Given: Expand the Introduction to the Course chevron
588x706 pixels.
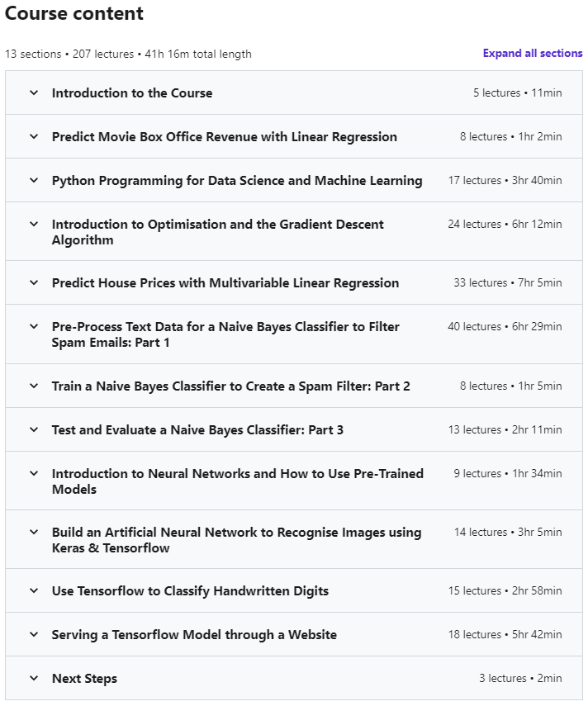Looking at the screenshot, I should pyautogui.click(x=34, y=93).
